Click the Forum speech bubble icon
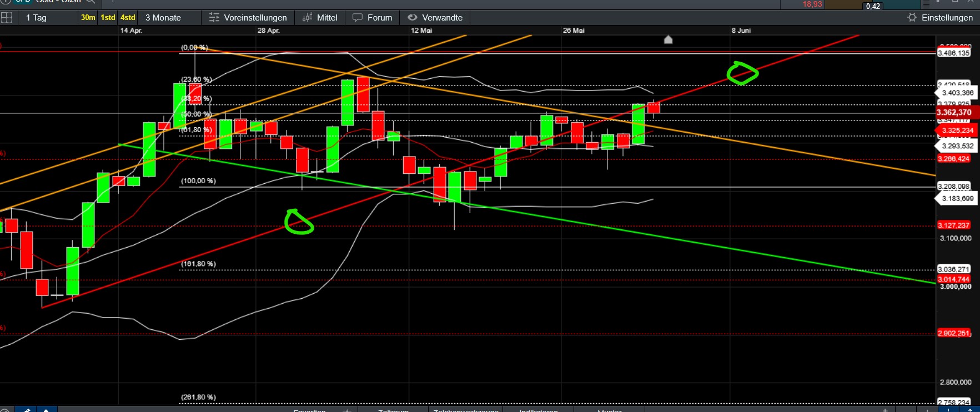This screenshot has width=980, height=412. click(x=358, y=18)
